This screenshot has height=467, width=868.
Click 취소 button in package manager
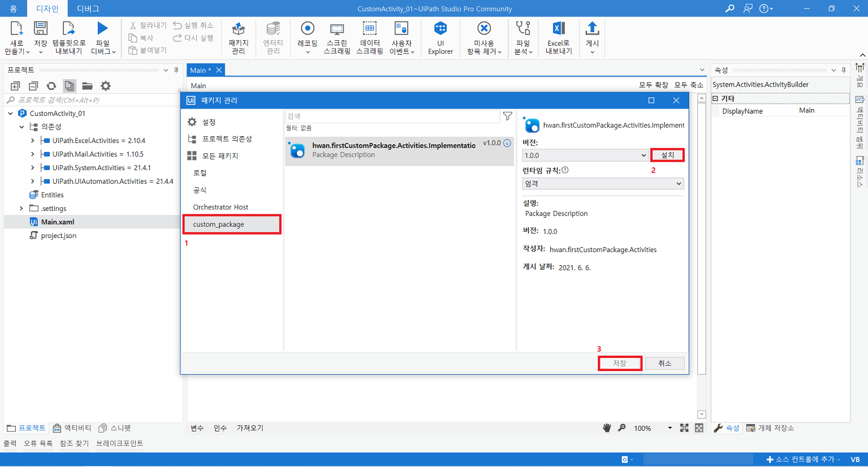click(x=664, y=363)
